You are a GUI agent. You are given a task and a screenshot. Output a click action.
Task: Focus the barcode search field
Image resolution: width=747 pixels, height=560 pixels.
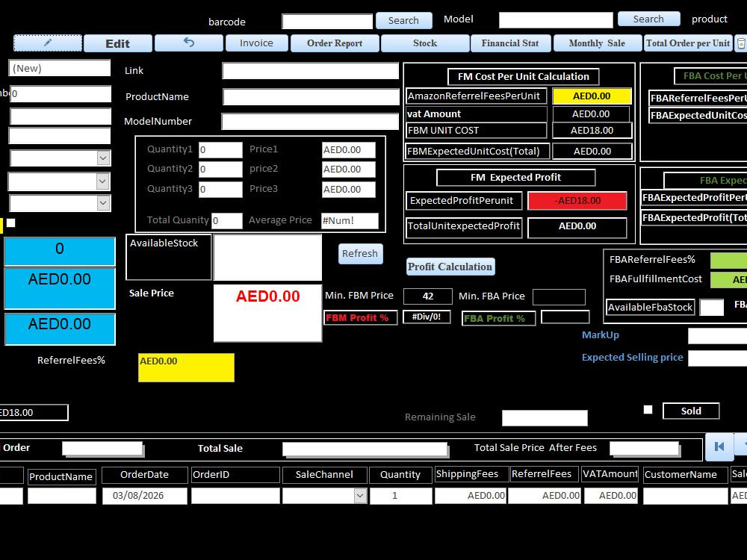tap(327, 22)
